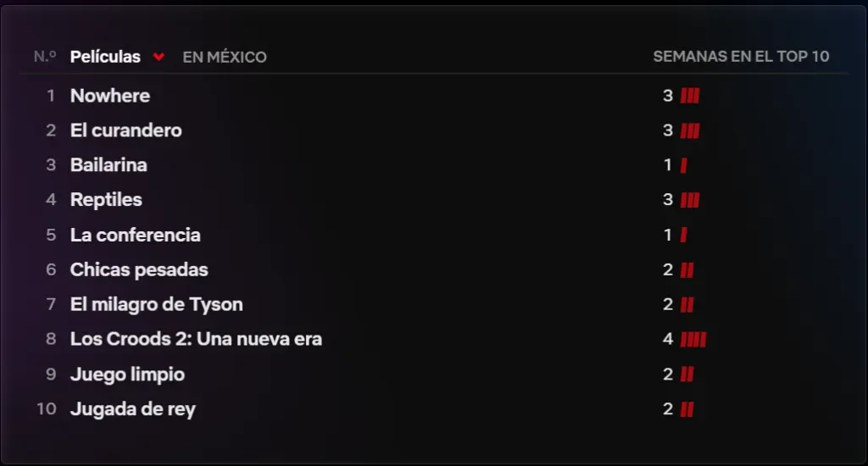
Task: Click Los Croods 2: Una nueva era
Action: 196,339
